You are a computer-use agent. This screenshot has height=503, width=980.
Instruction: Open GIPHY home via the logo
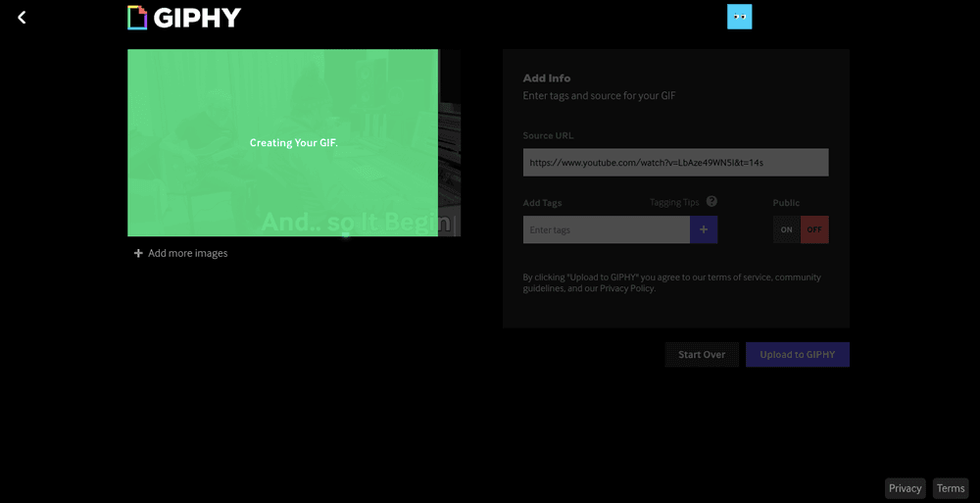184,18
